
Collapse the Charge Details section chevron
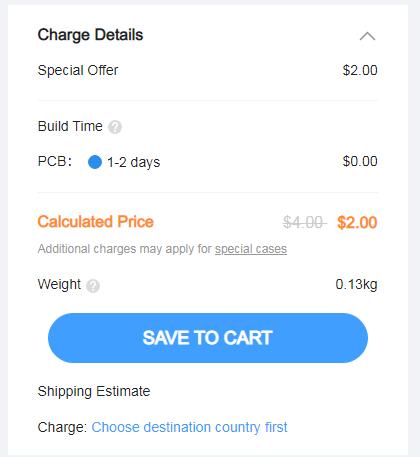pos(367,36)
